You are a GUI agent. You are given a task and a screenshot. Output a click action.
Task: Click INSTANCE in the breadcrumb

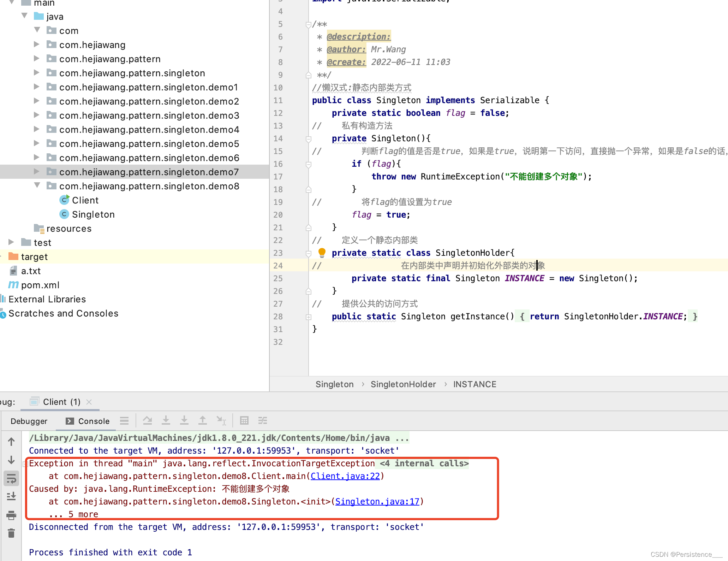[475, 384]
